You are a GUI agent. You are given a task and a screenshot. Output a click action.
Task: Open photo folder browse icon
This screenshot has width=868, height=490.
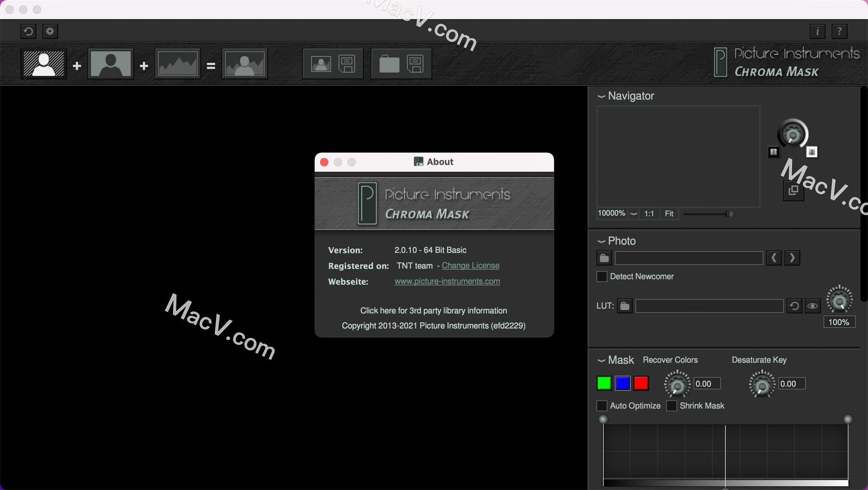tap(604, 258)
